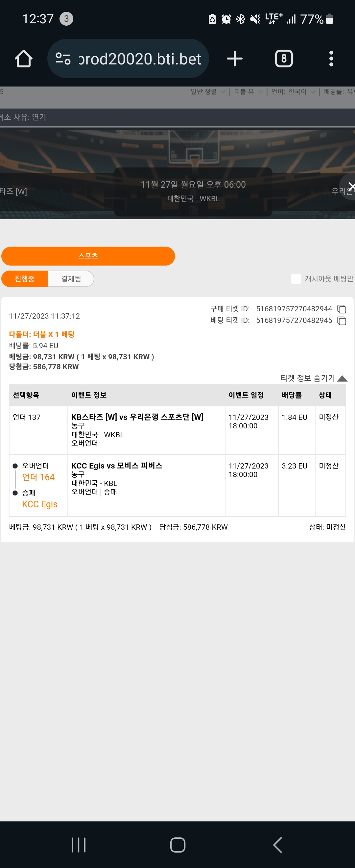Screen dimensions: 355x868
Task: Tap the prod20020.bti.bet address bar
Action: (x=139, y=59)
